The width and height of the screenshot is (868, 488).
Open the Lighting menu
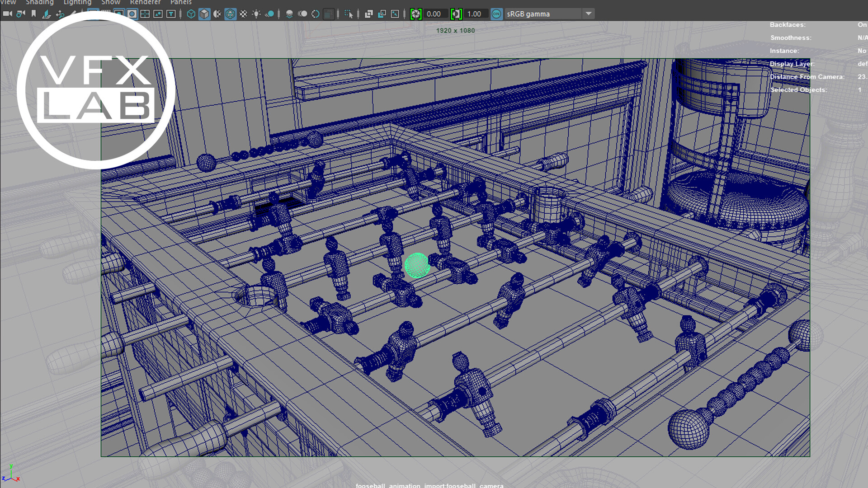pos(77,3)
